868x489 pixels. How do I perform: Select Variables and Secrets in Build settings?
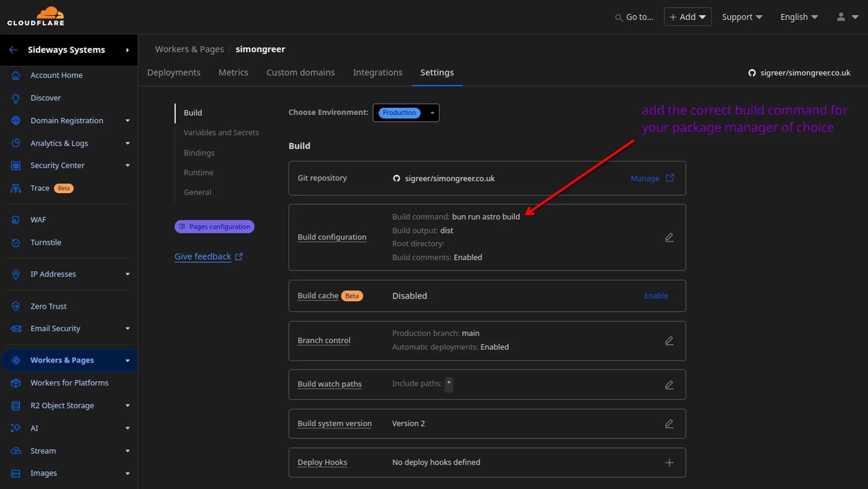221,133
